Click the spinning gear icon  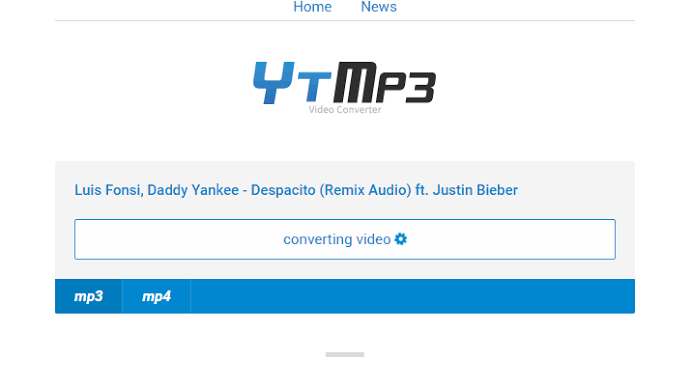tap(401, 239)
